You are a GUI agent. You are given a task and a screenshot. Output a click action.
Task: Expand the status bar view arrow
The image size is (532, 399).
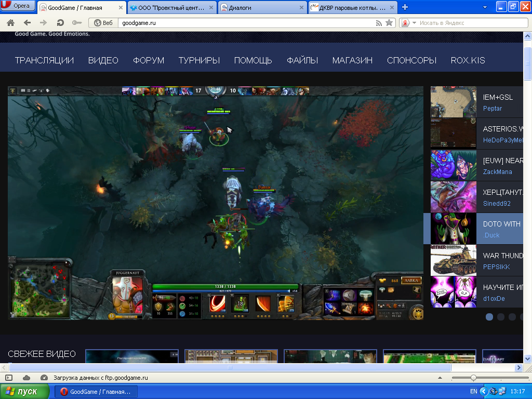pyautogui.click(x=440, y=378)
